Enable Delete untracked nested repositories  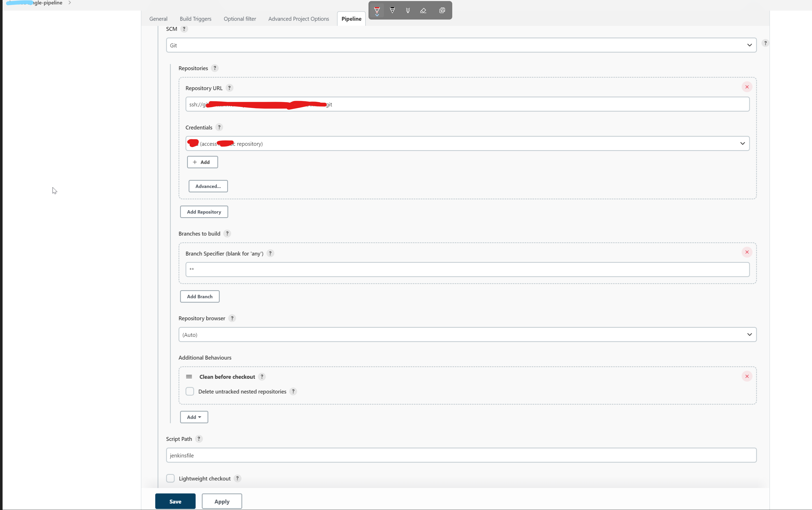pyautogui.click(x=190, y=391)
